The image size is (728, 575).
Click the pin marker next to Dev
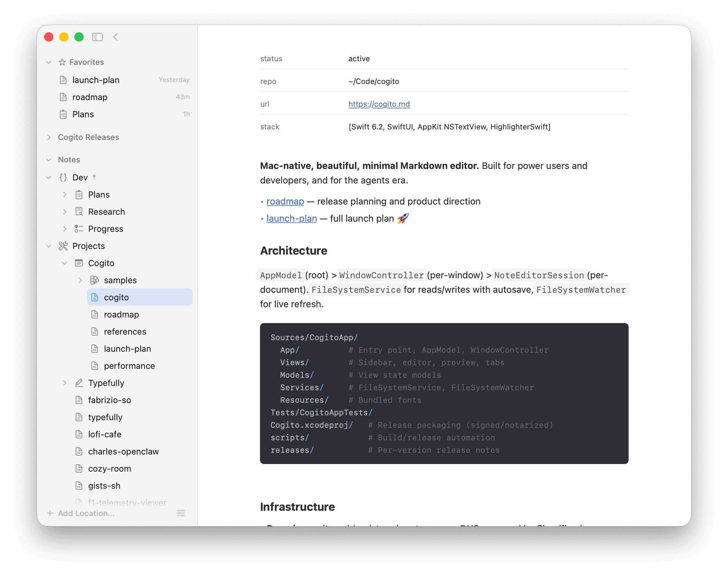(x=94, y=177)
